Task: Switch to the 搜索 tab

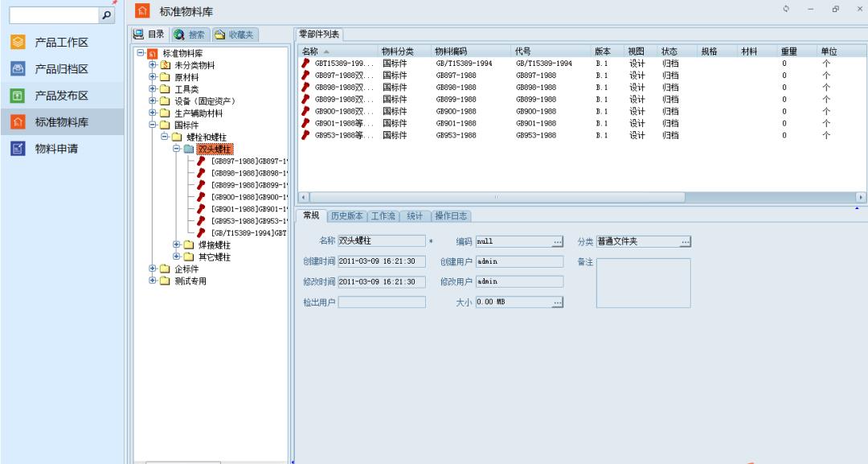Action: point(190,35)
